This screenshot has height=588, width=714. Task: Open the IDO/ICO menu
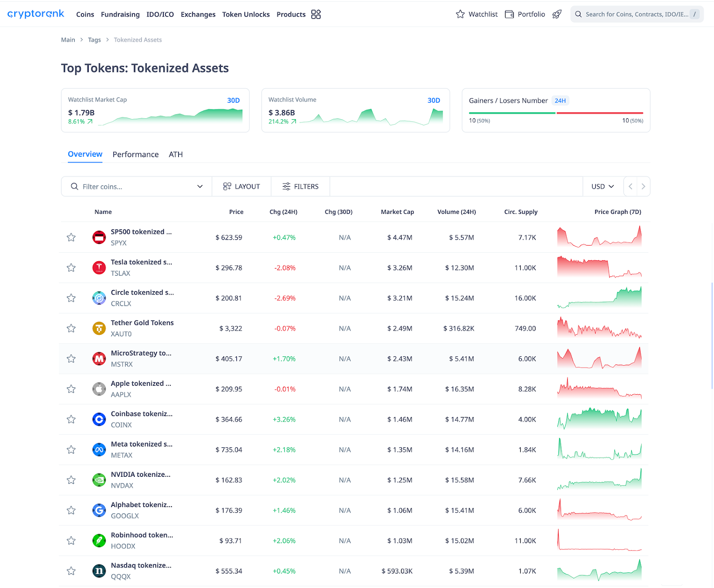click(160, 14)
